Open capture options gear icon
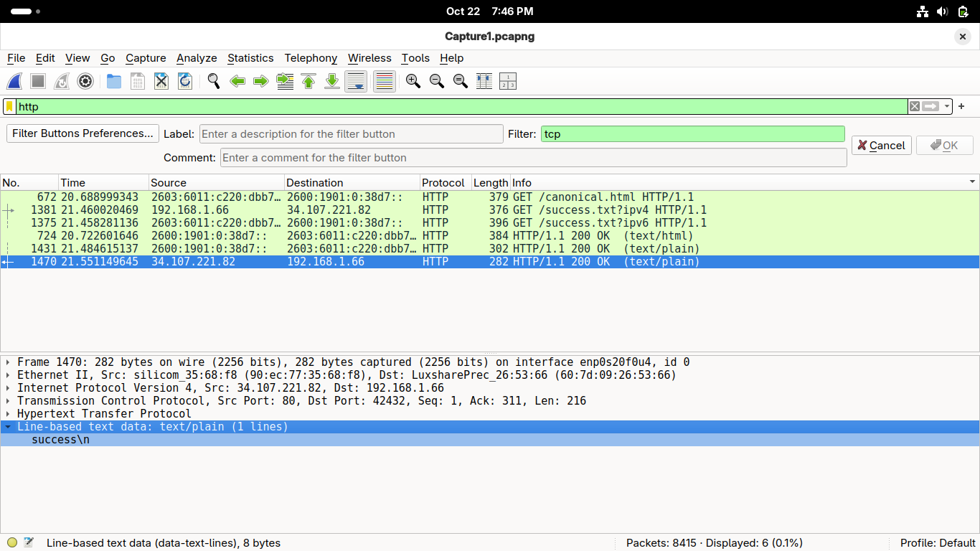Viewport: 980px width, 551px height. click(85, 82)
